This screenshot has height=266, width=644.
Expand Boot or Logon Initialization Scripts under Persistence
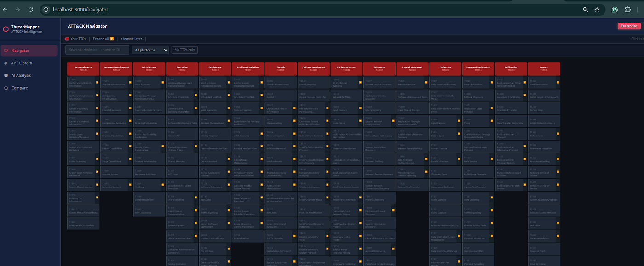229,83
